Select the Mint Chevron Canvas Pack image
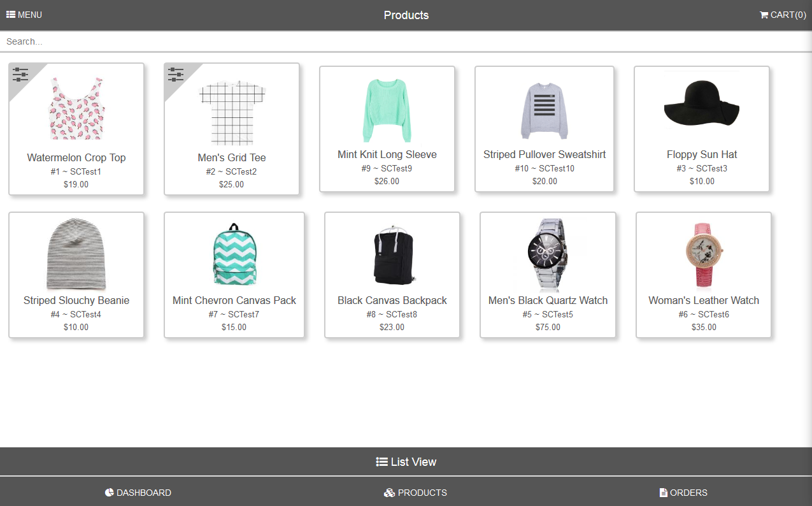Viewport: 812px width, 506px height. pos(234,254)
